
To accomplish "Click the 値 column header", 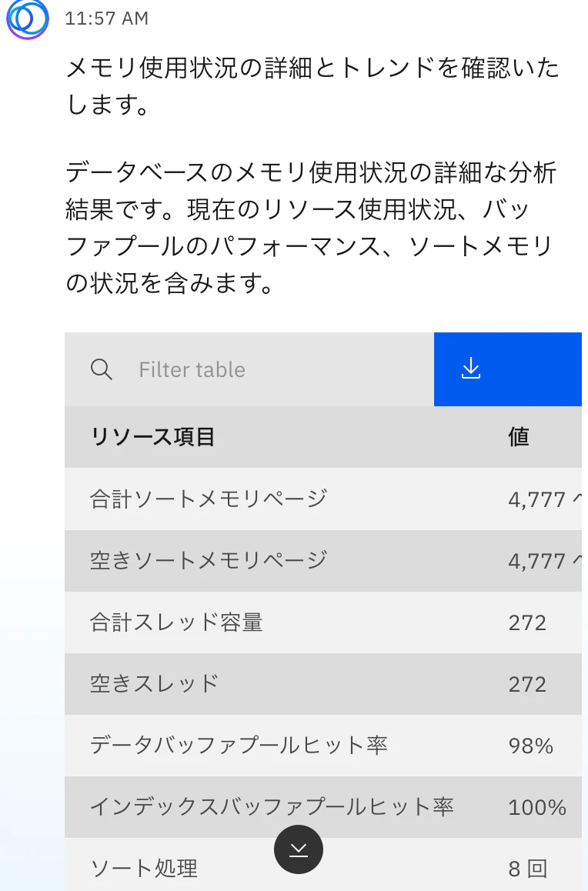I will [x=520, y=437].
